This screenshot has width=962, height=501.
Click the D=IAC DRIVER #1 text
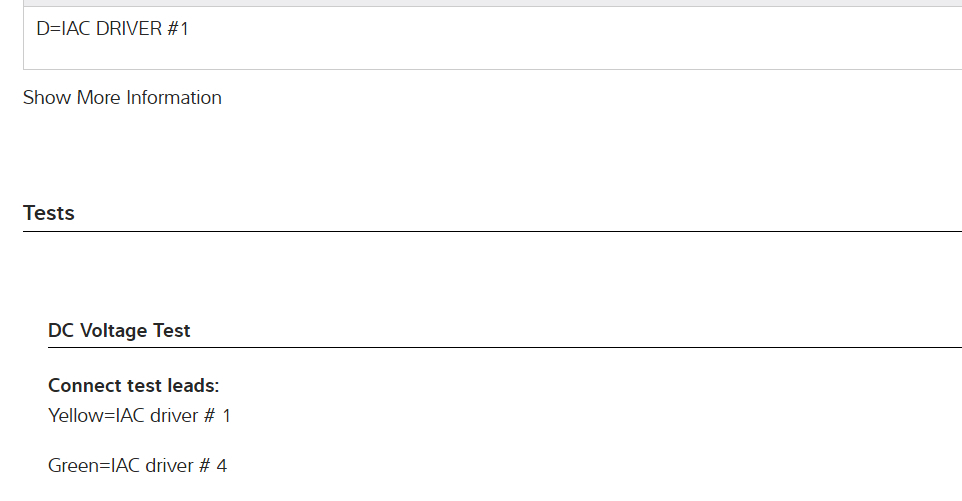coord(112,29)
